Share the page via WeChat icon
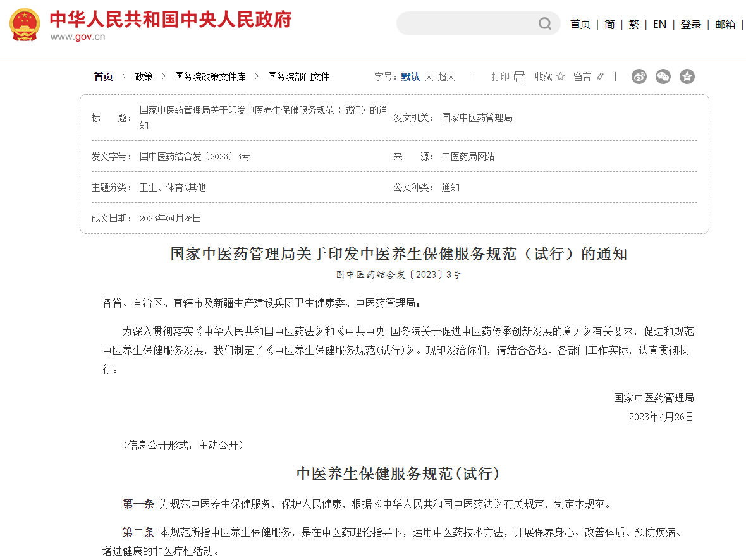Viewport: 746px width, 560px height. coord(663,76)
